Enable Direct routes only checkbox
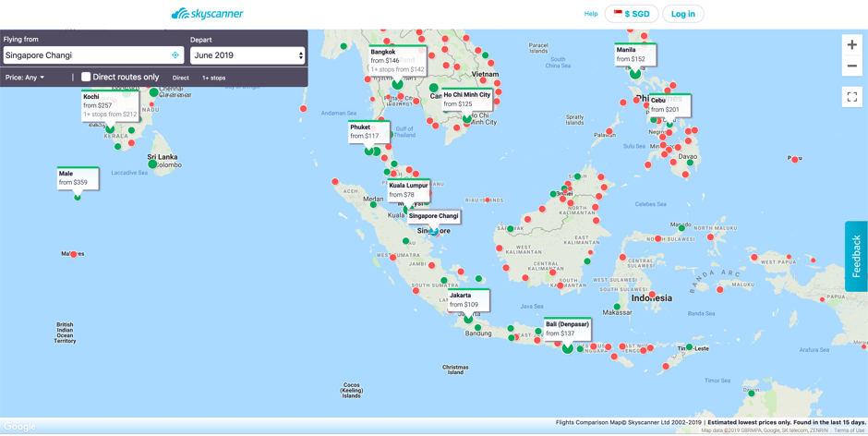The height and width of the screenshot is (436, 868). (86, 78)
